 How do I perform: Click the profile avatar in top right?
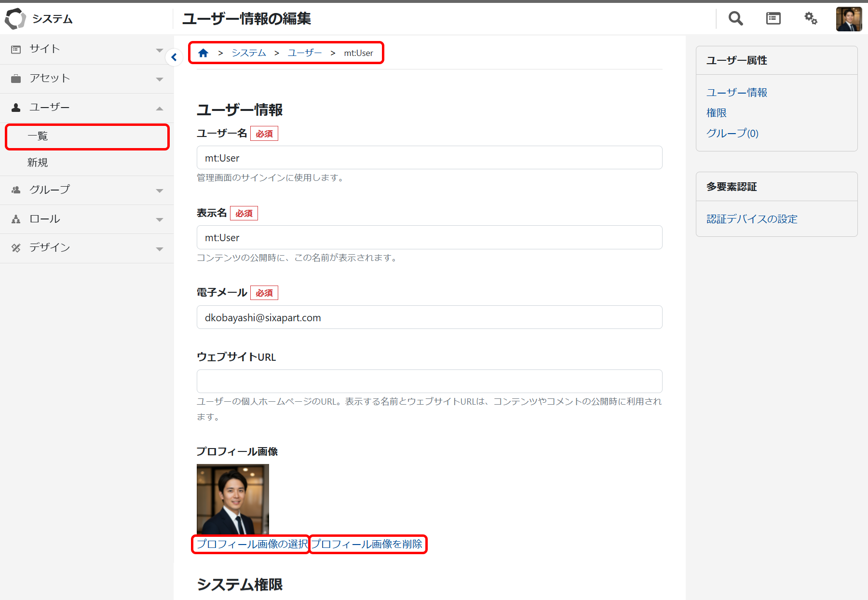coord(849,18)
